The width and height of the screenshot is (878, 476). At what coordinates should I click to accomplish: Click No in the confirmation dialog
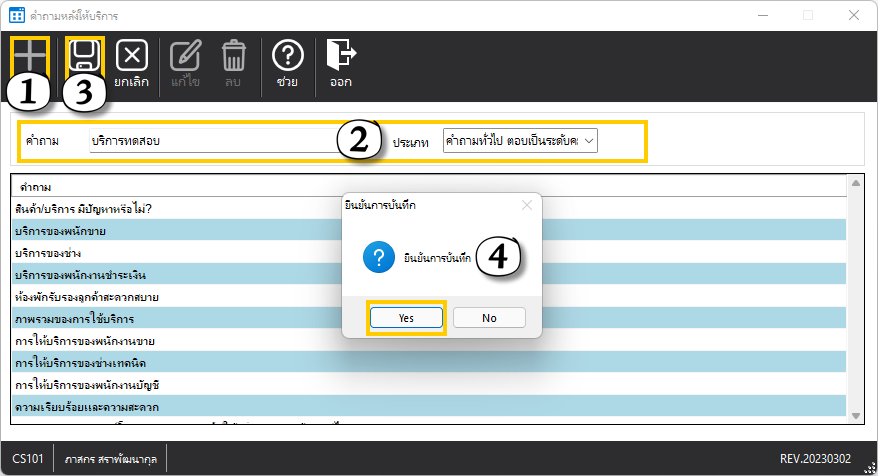click(x=489, y=317)
